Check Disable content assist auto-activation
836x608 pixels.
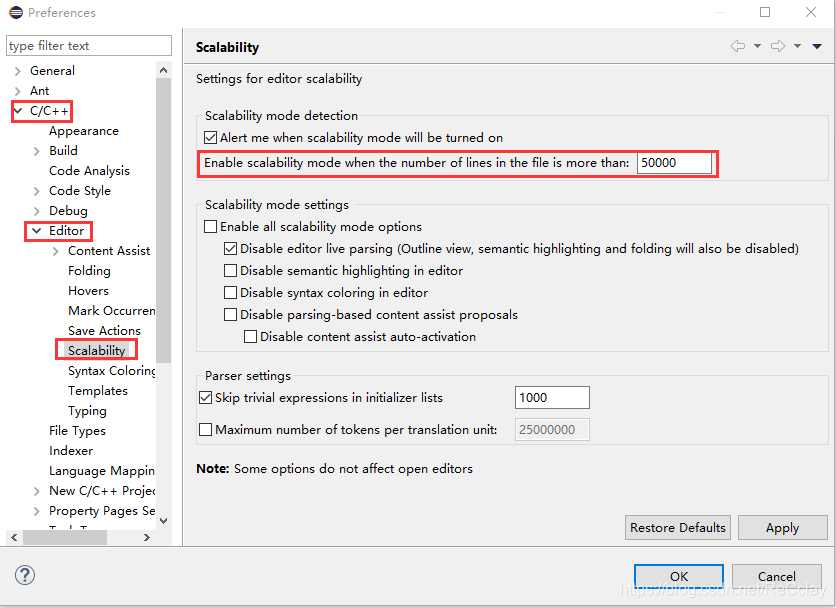tap(250, 337)
